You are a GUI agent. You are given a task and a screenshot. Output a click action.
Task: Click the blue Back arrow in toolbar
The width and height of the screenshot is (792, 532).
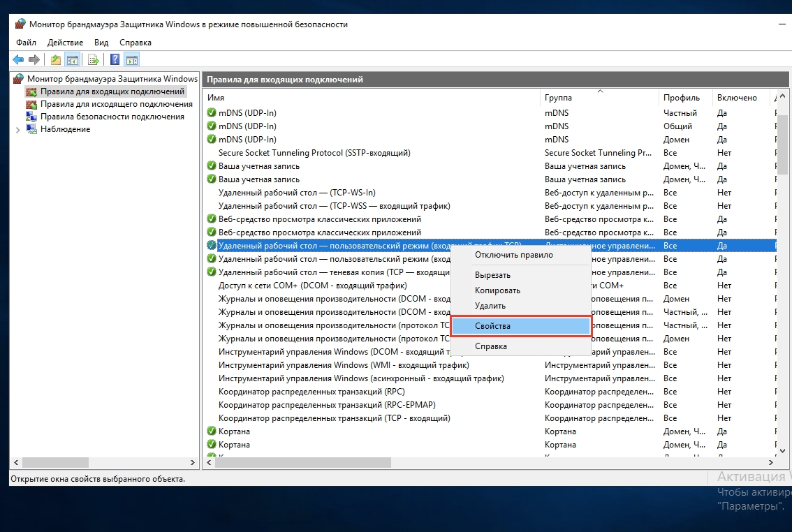pos(18,59)
